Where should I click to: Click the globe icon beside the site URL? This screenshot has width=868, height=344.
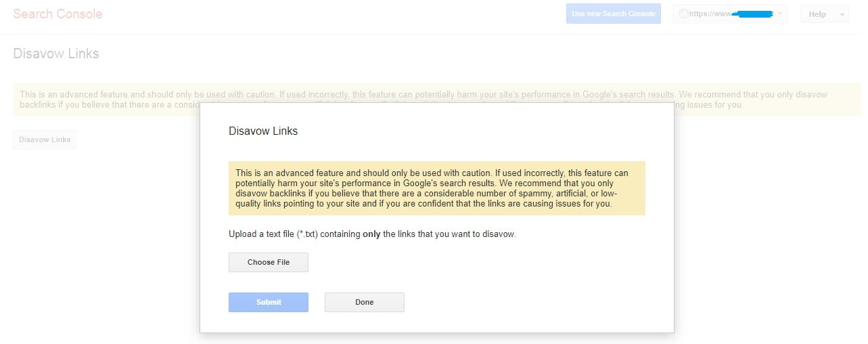pyautogui.click(x=683, y=14)
